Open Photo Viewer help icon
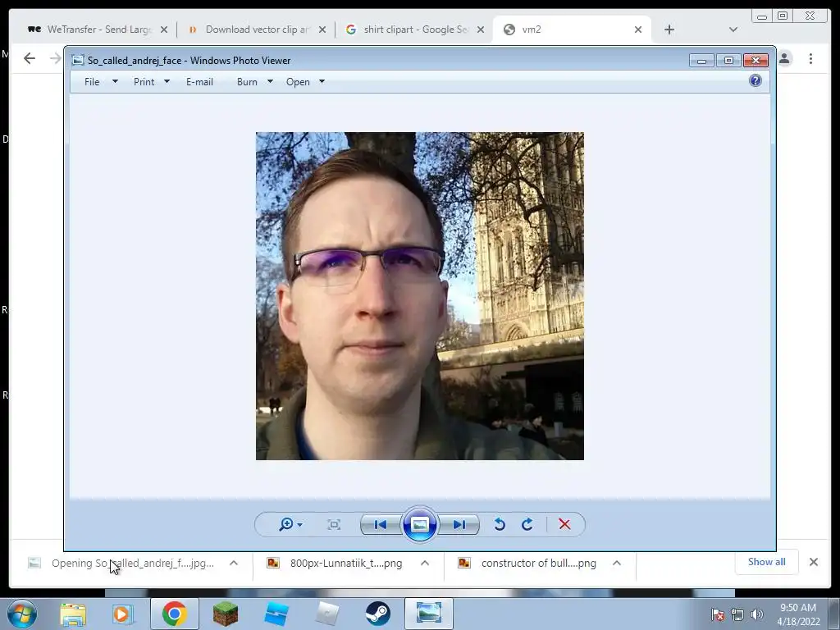Viewport: 840px width, 630px height. (756, 81)
